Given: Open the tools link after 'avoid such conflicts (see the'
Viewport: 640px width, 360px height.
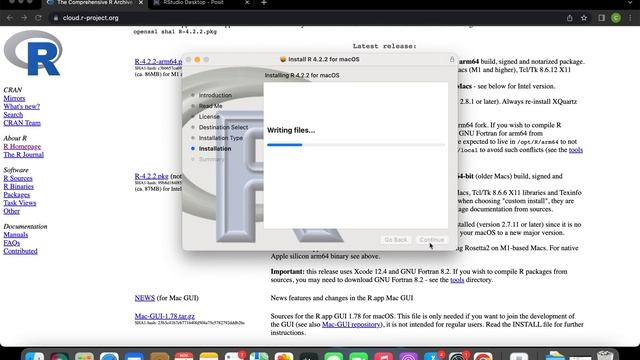Looking at the screenshot, I should [x=576, y=150].
